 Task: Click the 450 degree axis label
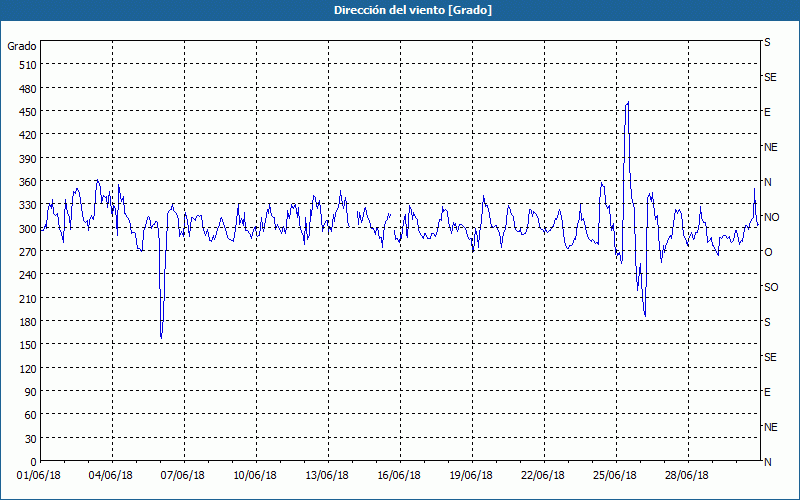[x=28, y=112]
